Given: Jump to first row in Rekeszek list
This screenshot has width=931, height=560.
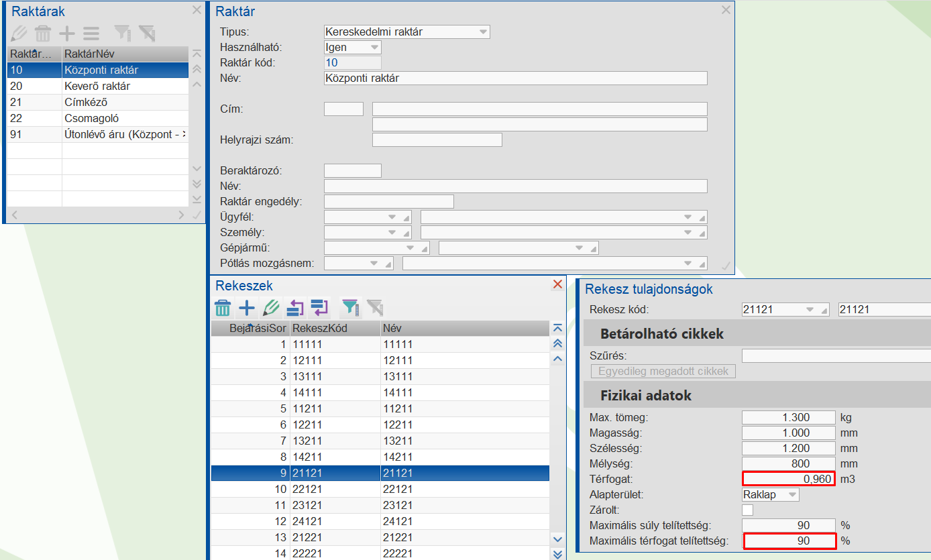Looking at the screenshot, I should 557,328.
